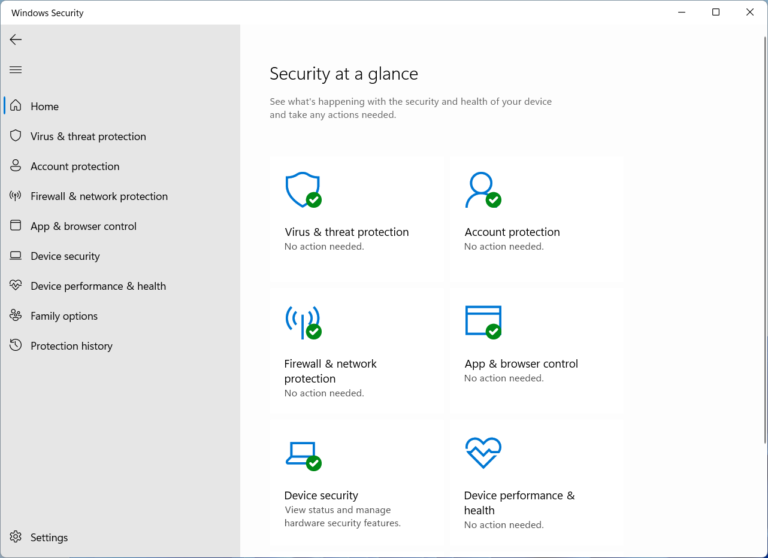
Task: Click App & browser control tile title
Action: pyautogui.click(x=521, y=364)
